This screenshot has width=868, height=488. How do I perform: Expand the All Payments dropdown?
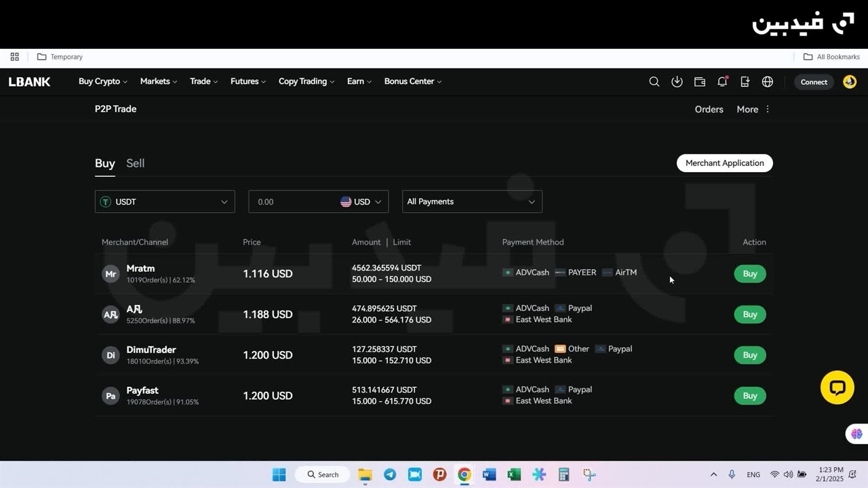pyautogui.click(x=471, y=202)
